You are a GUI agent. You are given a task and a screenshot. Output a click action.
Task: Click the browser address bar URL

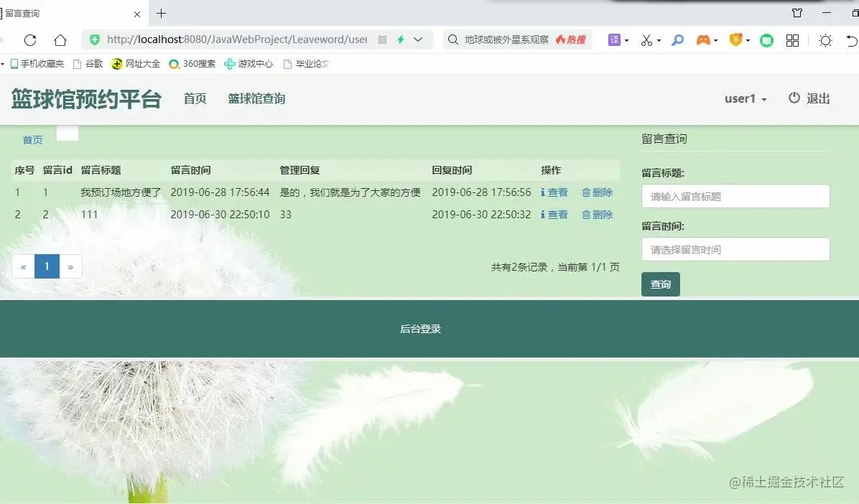tap(237, 39)
